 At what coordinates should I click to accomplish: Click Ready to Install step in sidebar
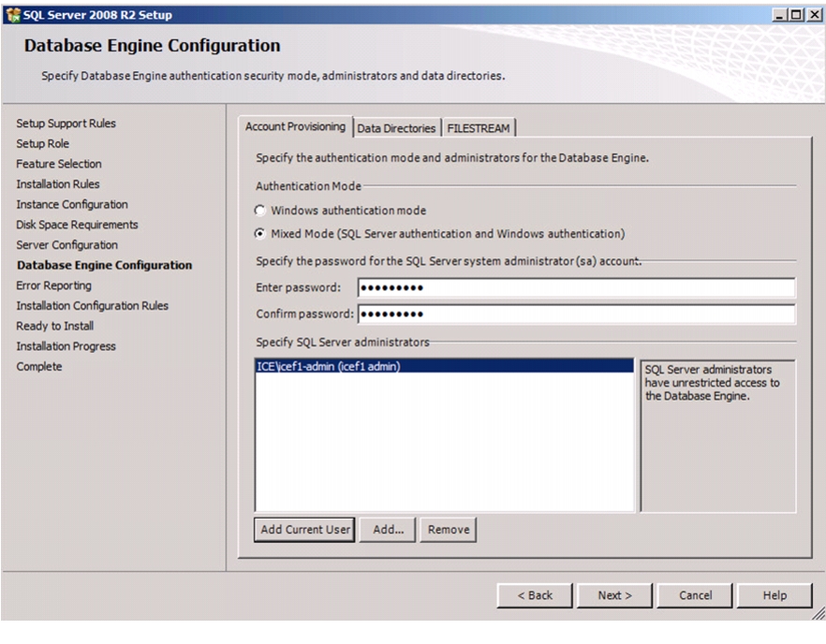54,326
